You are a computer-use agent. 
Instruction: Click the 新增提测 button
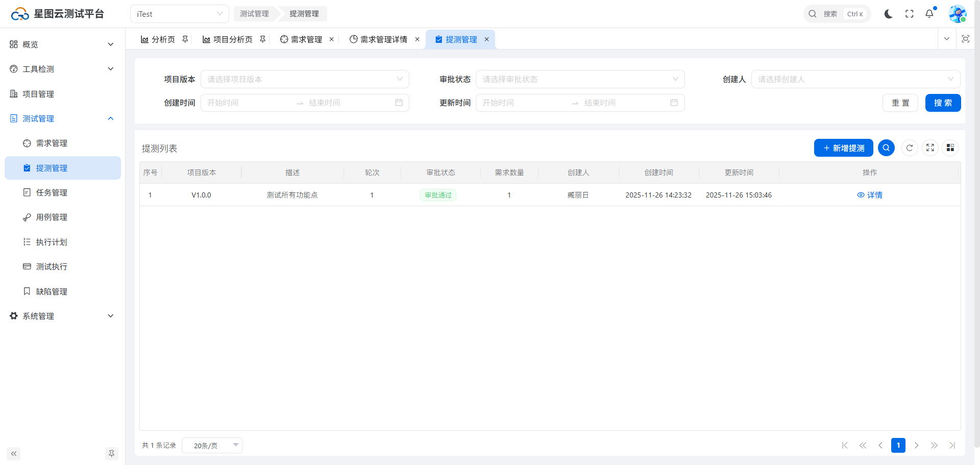click(x=843, y=148)
